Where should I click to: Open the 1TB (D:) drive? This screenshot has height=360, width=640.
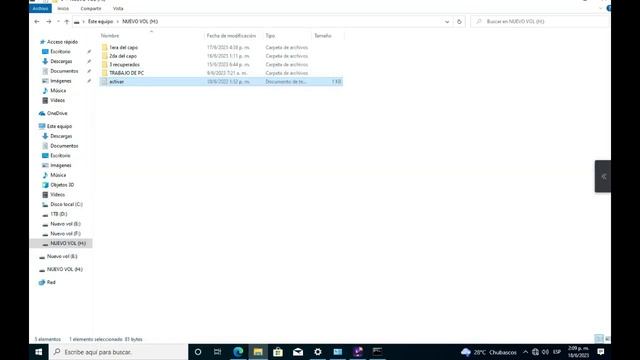point(59,214)
